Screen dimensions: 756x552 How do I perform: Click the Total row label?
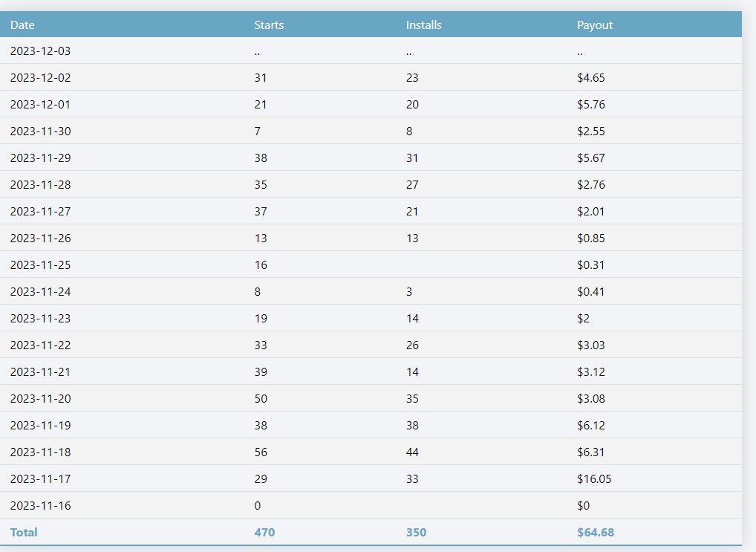click(x=24, y=533)
